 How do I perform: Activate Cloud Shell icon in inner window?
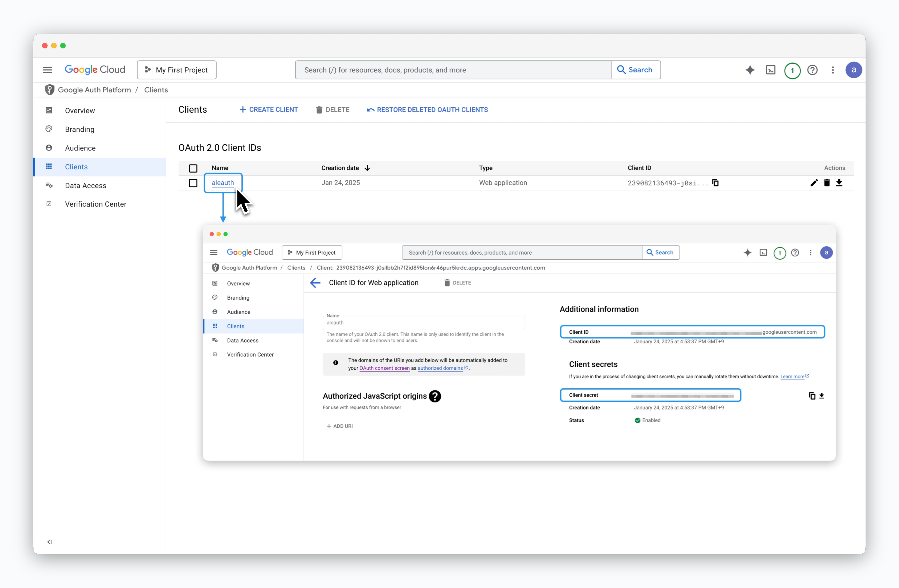point(763,253)
